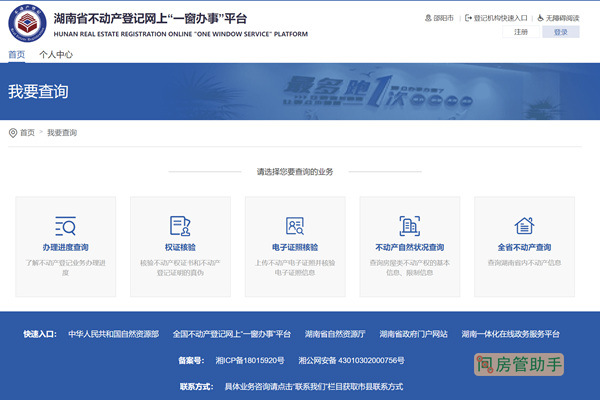The image size is (600, 400).
Task: Click the 无障碍阅读 accessibility icon
Action: 540,18
